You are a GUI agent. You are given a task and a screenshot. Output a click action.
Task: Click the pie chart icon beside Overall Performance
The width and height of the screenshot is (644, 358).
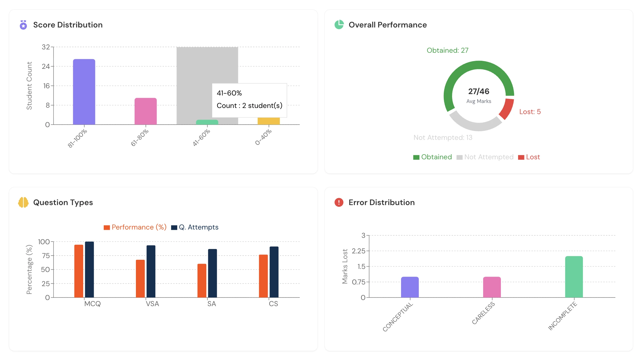339,25
